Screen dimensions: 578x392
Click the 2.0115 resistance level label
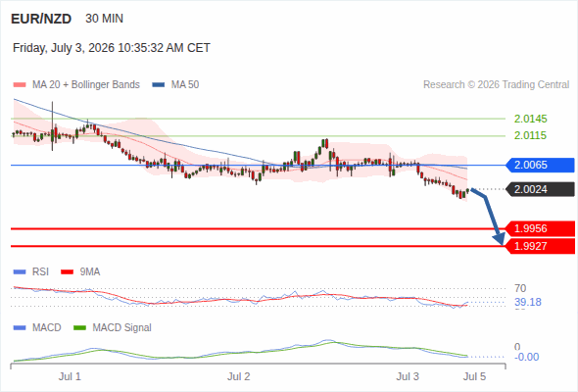click(x=530, y=135)
